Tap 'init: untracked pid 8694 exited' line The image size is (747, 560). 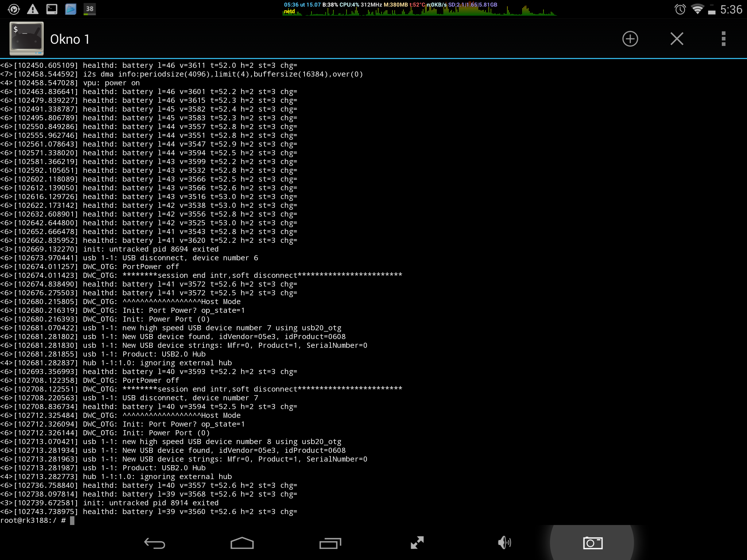[109, 249]
